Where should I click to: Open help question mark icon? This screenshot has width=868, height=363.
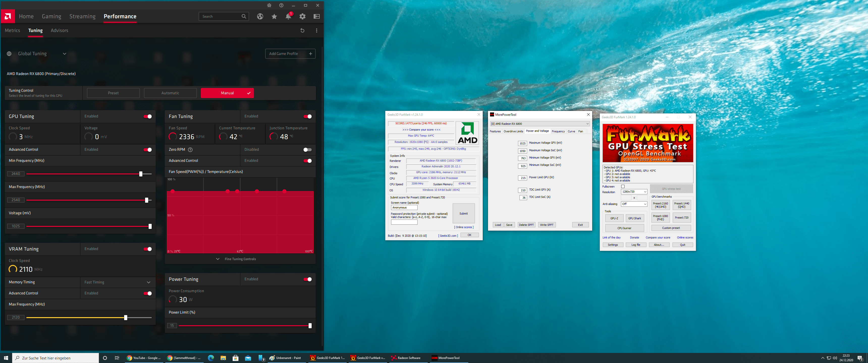point(281,5)
